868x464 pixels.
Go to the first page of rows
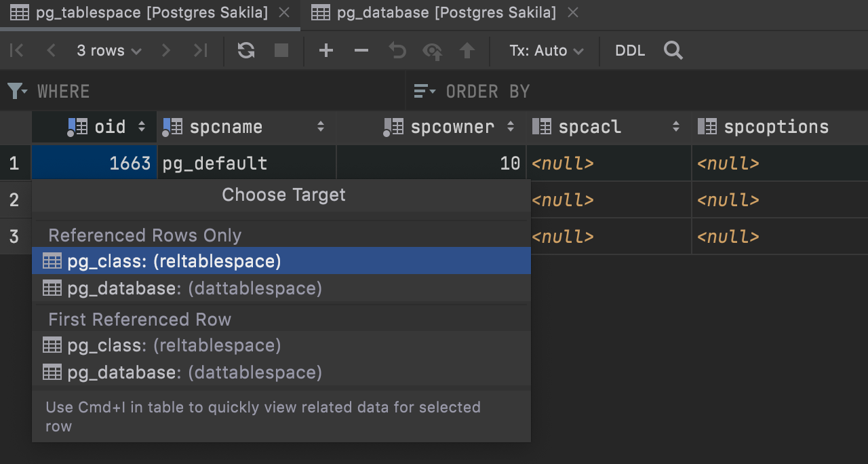coord(17,50)
